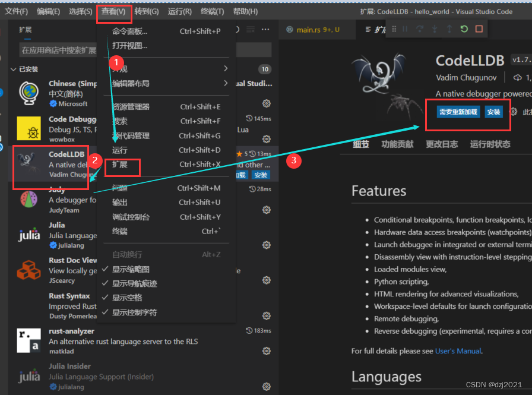Click the step into debug icon
The width and height of the screenshot is (532, 395).
[x=435, y=29]
